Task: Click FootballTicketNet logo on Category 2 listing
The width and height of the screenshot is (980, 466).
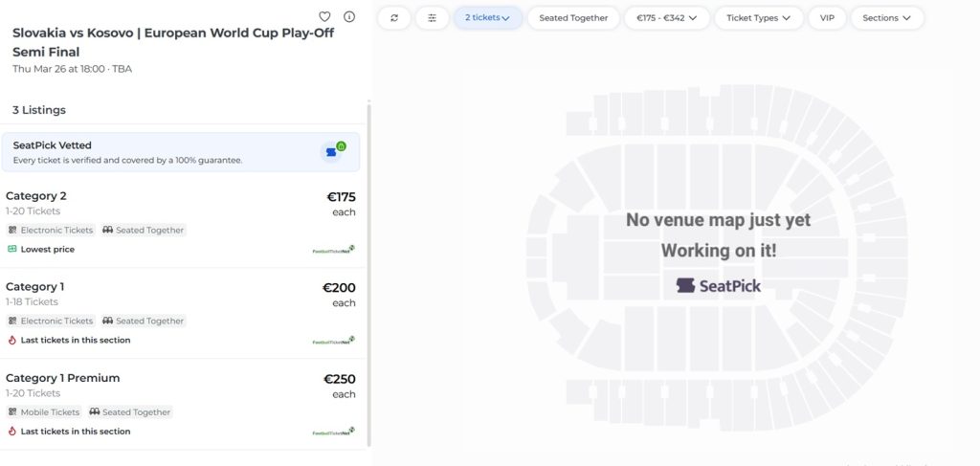Action: click(x=333, y=250)
